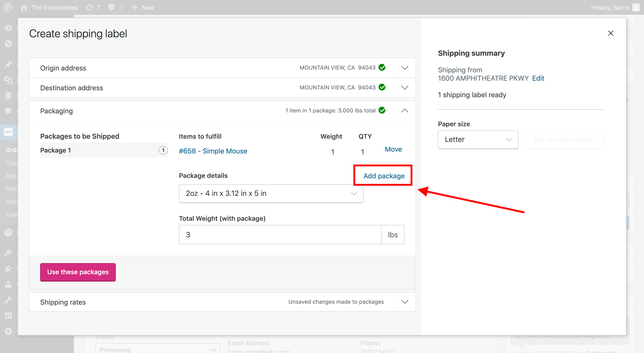The height and width of the screenshot is (353, 644).
Task: Click Move for Simple Mouse item
Action: click(x=393, y=149)
